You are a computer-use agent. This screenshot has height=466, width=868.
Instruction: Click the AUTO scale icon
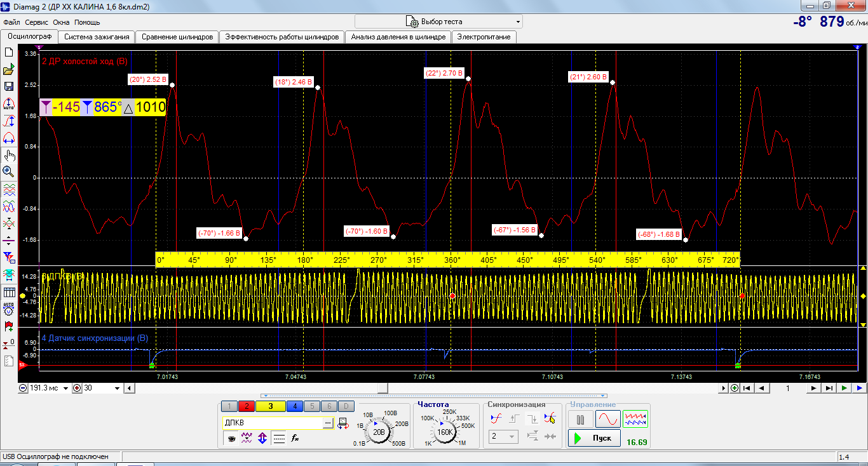pos(9,103)
